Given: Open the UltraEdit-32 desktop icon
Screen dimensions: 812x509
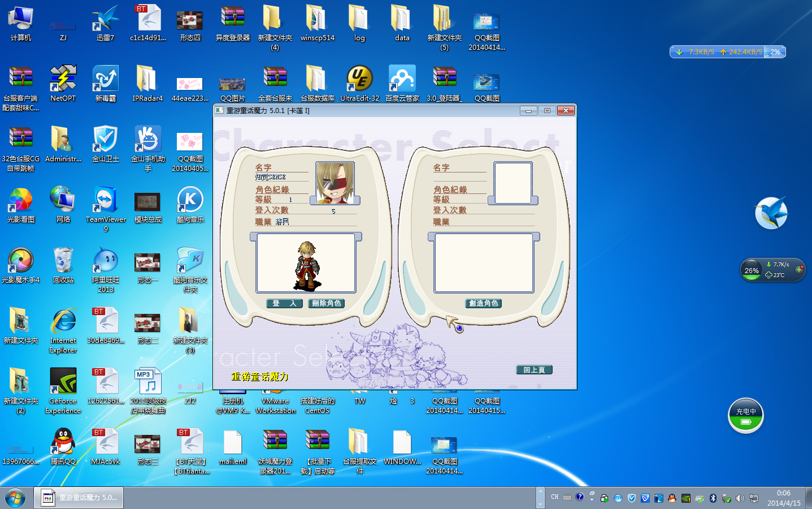Looking at the screenshot, I should click(359, 79).
